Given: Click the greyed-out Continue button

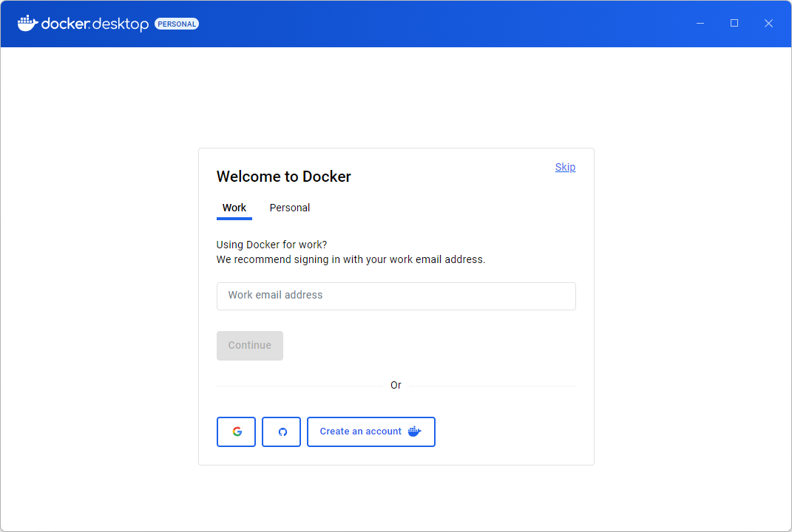Looking at the screenshot, I should pyautogui.click(x=249, y=345).
